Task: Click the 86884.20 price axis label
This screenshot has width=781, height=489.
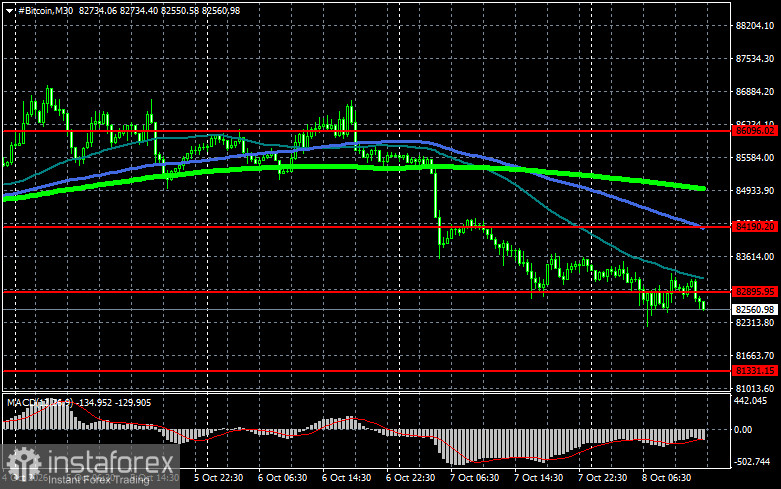Action: 755,92
